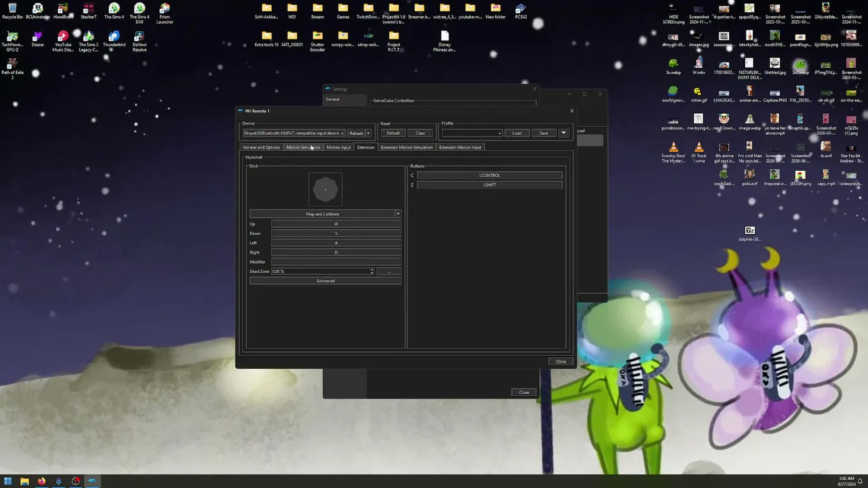The width and height of the screenshot is (868, 488).
Task: Select The Sims 2 Legacy Collection shortcut
Action: [x=88, y=41]
